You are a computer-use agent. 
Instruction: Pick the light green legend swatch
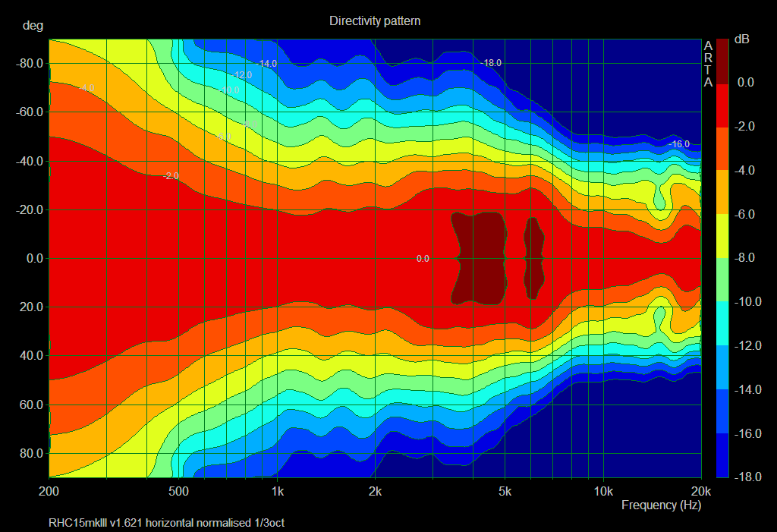pyautogui.click(x=722, y=279)
